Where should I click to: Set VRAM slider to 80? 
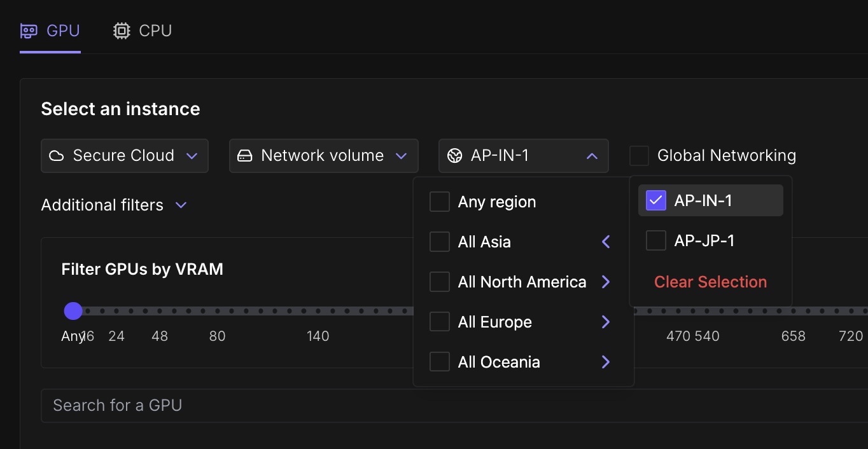point(218,311)
